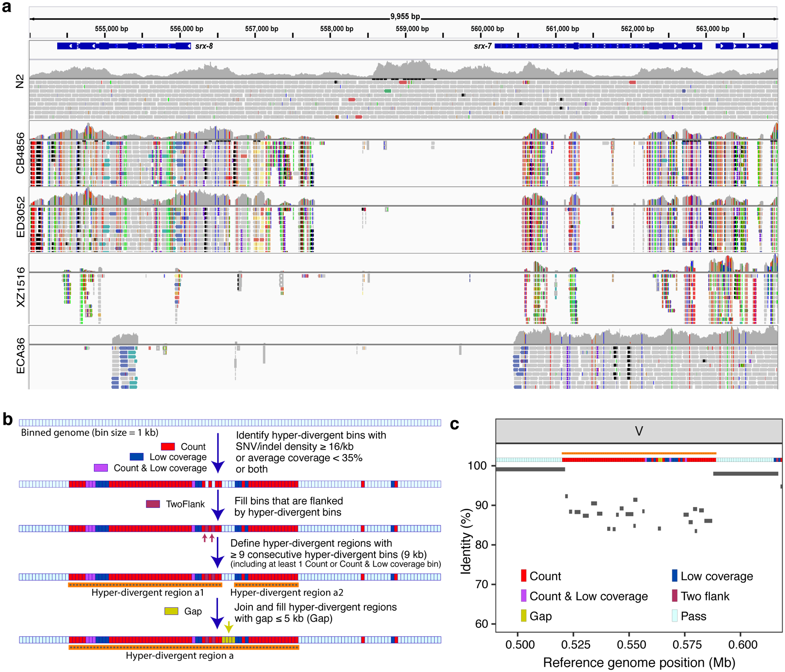This screenshot has width=785, height=672.
Task: Click the srx-7 gene label
Action: coord(482,46)
